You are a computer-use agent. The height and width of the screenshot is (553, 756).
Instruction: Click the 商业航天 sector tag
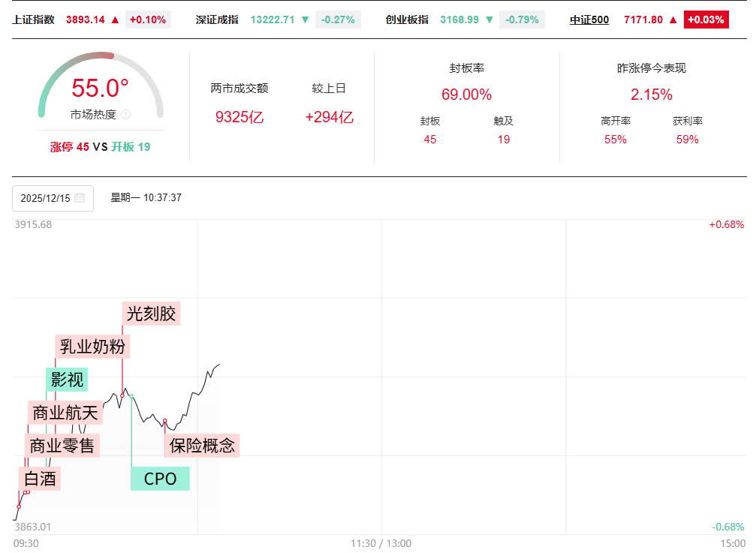pyautogui.click(x=65, y=412)
